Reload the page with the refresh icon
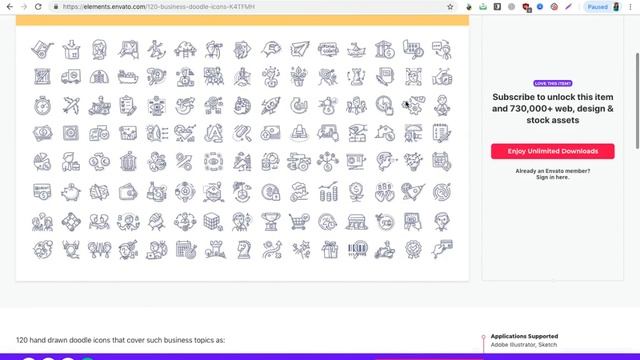Screen dimensions: 640x360 coord(38,7)
